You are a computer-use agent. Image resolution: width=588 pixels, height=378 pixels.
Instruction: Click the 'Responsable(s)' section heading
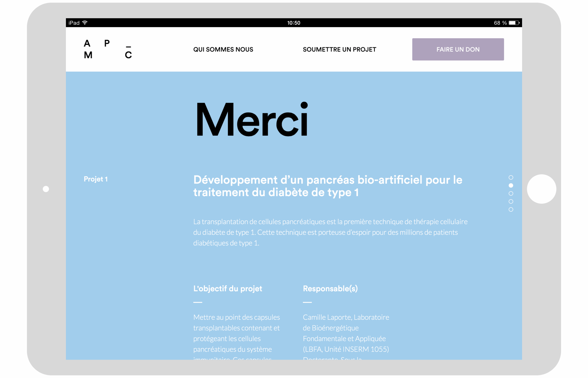(331, 289)
